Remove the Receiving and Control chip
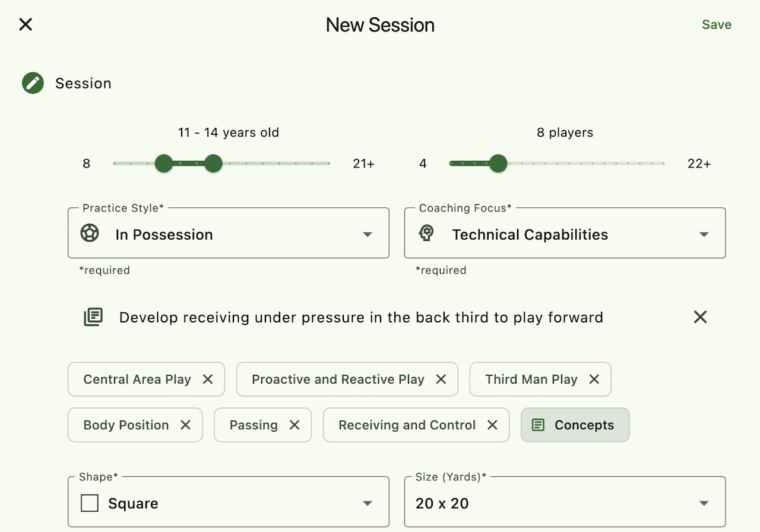Screen dimensions: 760x532 click(492, 425)
